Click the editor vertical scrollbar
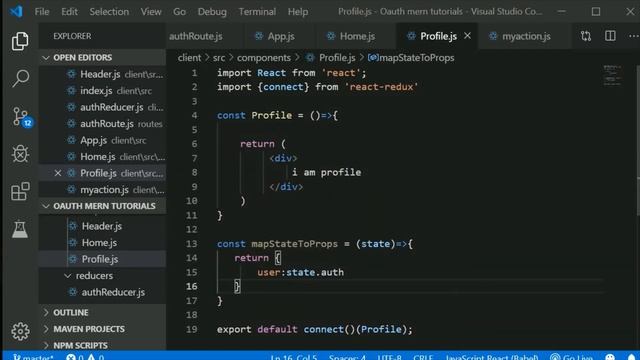Image resolution: width=640 pixels, height=360 pixels. click(x=638, y=141)
